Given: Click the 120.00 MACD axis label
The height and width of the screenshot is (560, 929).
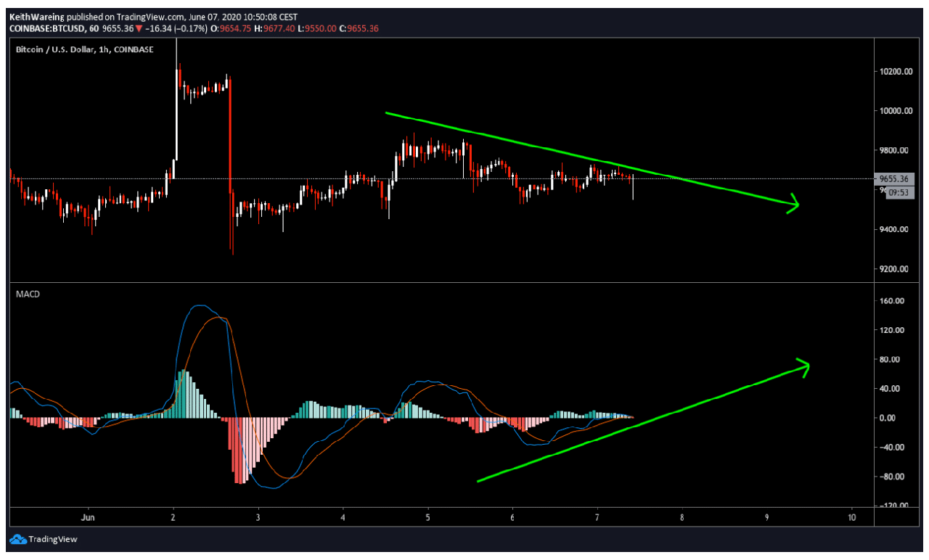Looking at the screenshot, I should click(x=893, y=330).
